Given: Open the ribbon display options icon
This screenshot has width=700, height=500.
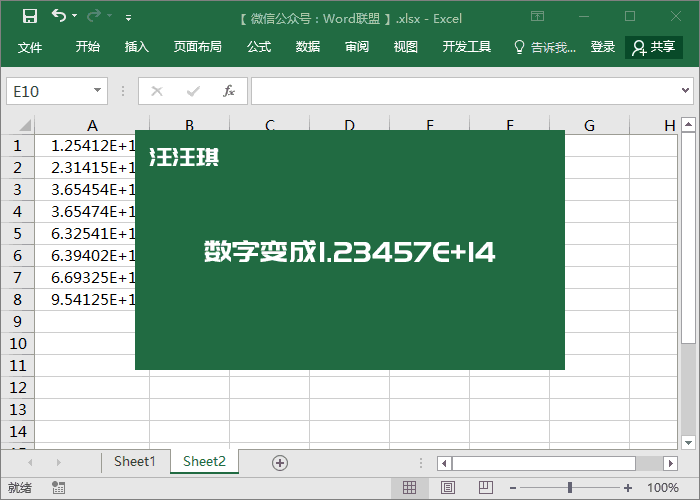Looking at the screenshot, I should click(x=538, y=17).
